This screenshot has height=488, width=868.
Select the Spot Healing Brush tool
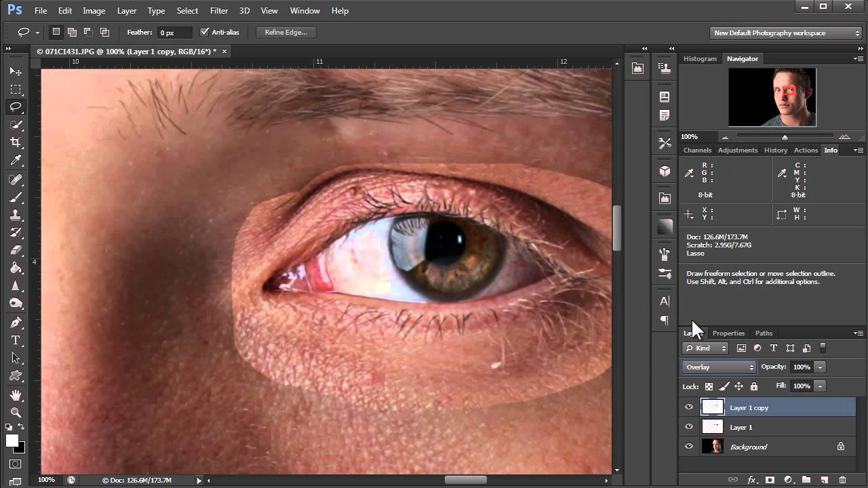pos(16,180)
